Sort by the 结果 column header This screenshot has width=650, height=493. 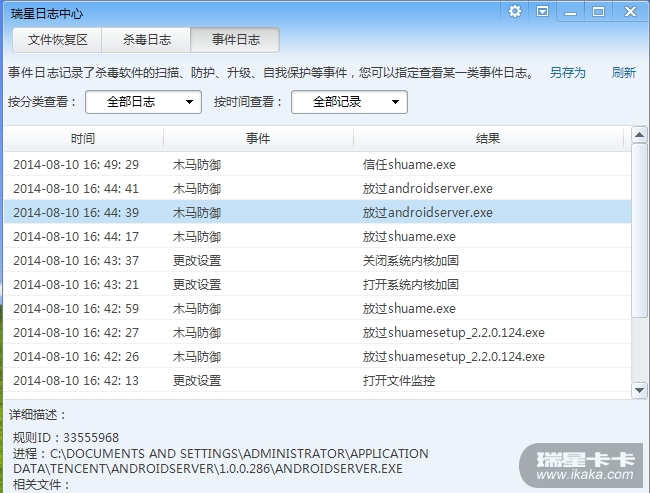pyautogui.click(x=488, y=138)
